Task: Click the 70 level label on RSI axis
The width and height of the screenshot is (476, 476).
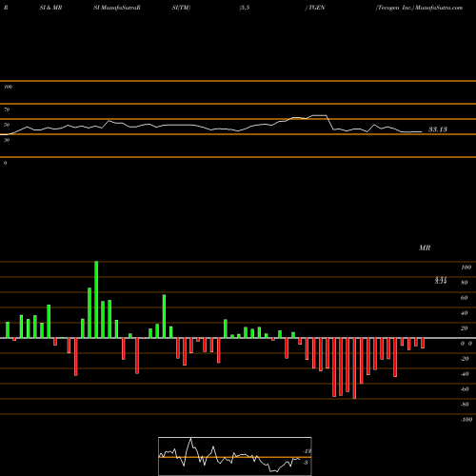Action: point(7,109)
